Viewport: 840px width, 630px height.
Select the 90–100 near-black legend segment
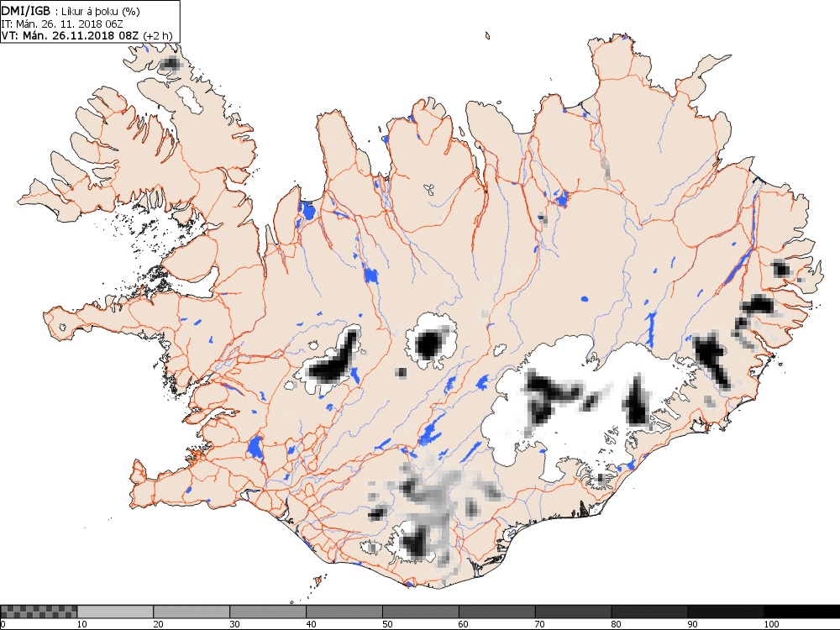click(726, 612)
